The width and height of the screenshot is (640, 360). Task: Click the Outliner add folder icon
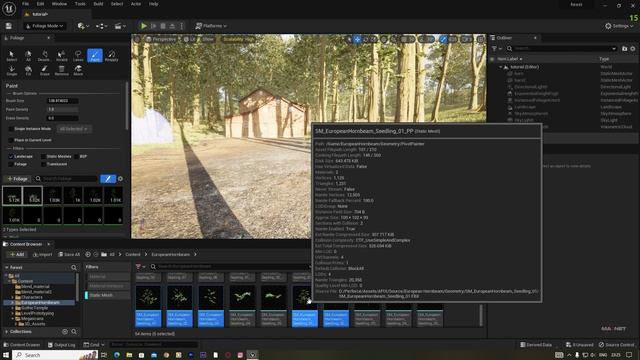point(624,49)
